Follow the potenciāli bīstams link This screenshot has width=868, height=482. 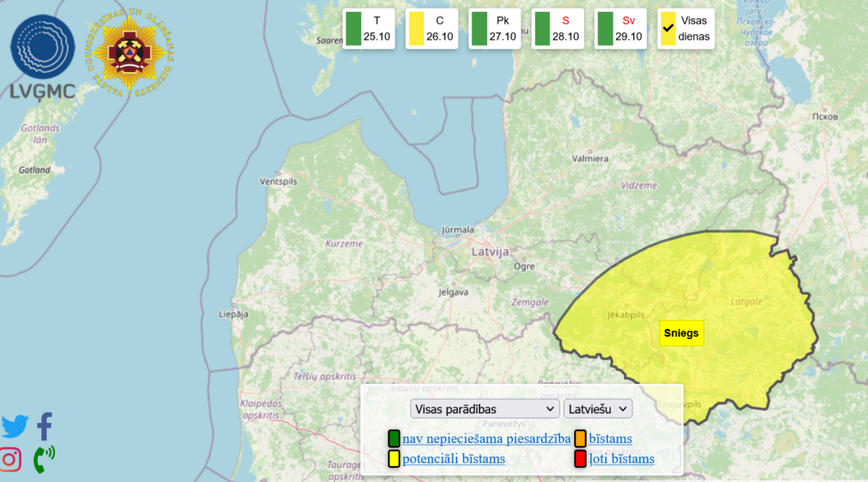tap(453, 458)
